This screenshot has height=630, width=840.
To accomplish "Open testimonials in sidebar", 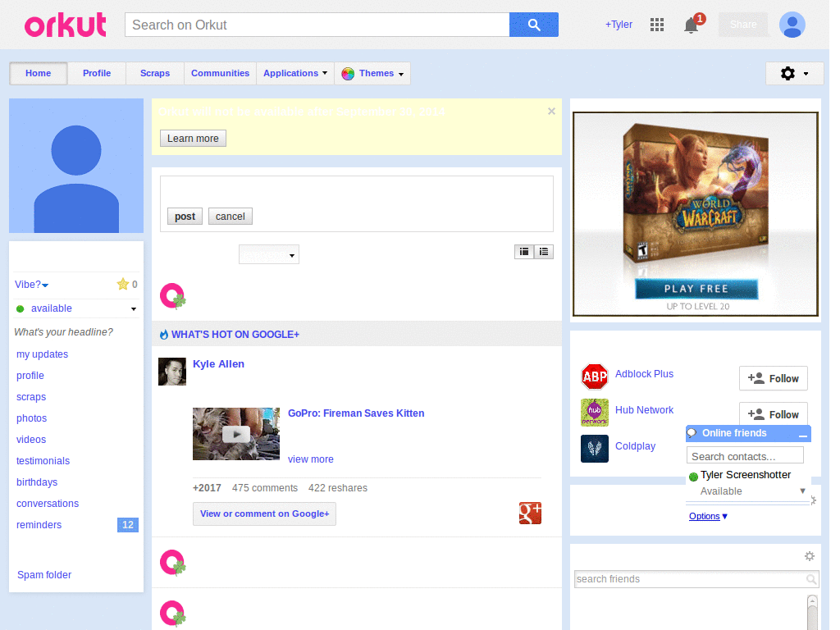I will [x=43, y=461].
